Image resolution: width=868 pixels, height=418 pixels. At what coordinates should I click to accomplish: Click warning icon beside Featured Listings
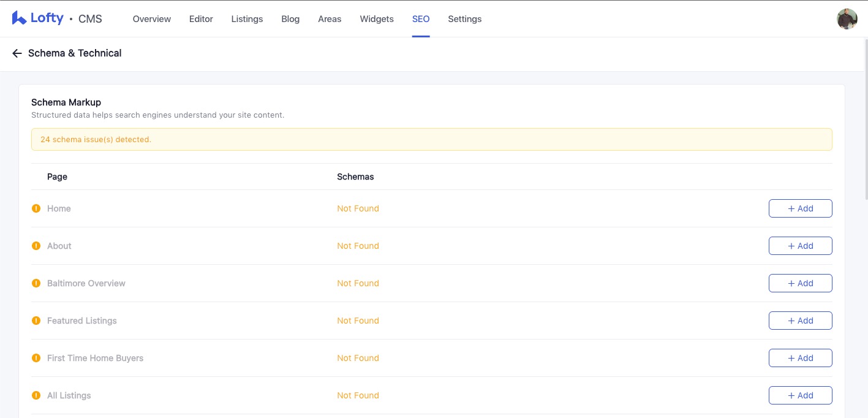click(x=36, y=321)
